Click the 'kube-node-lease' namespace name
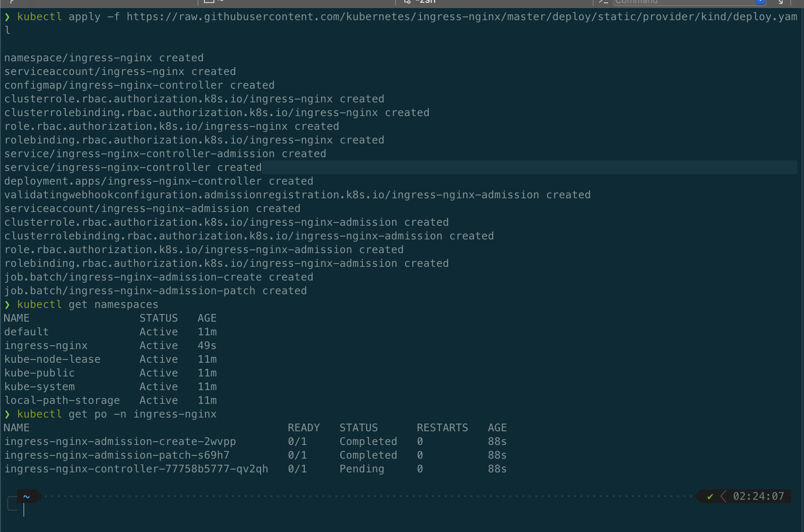This screenshot has height=532, width=804. tap(52, 360)
